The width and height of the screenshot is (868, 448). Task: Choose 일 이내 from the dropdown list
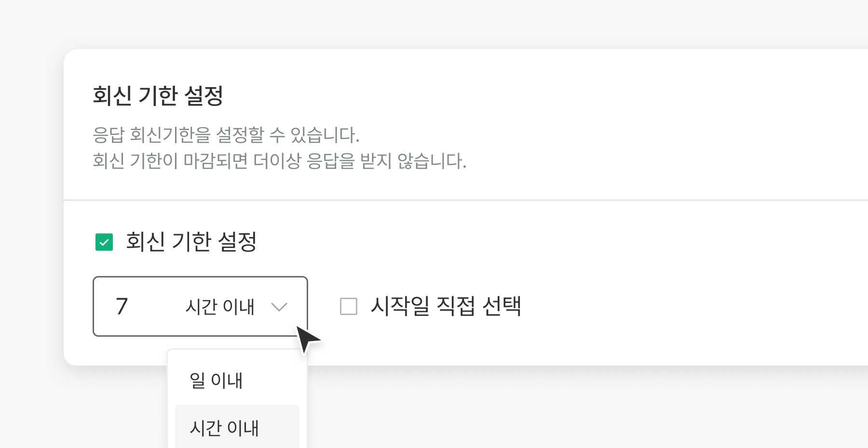pyautogui.click(x=217, y=381)
